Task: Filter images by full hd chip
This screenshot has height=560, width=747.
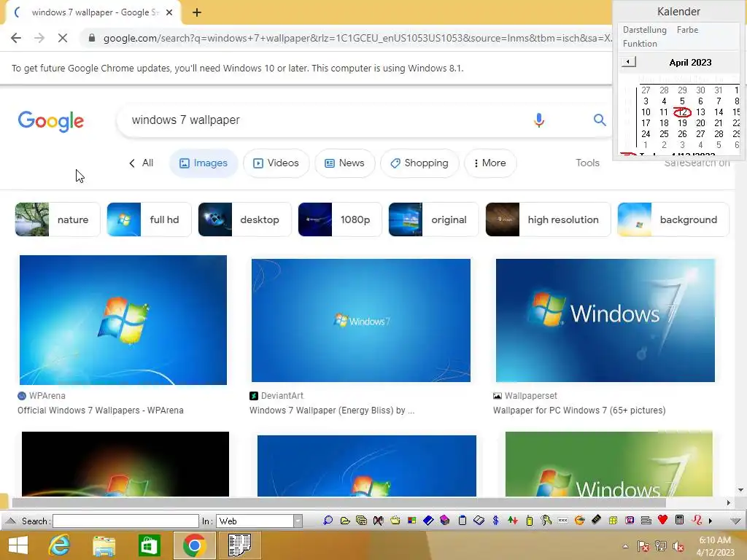Action: (x=149, y=219)
